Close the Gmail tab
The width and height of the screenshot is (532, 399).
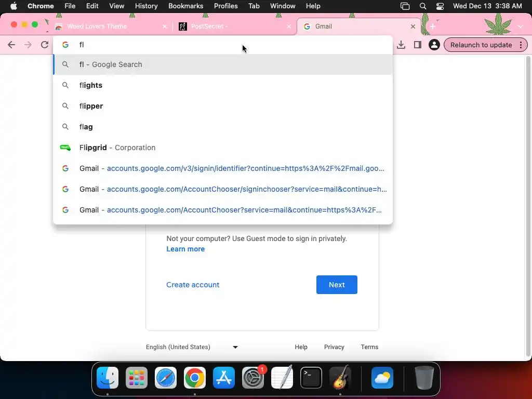[x=413, y=26]
